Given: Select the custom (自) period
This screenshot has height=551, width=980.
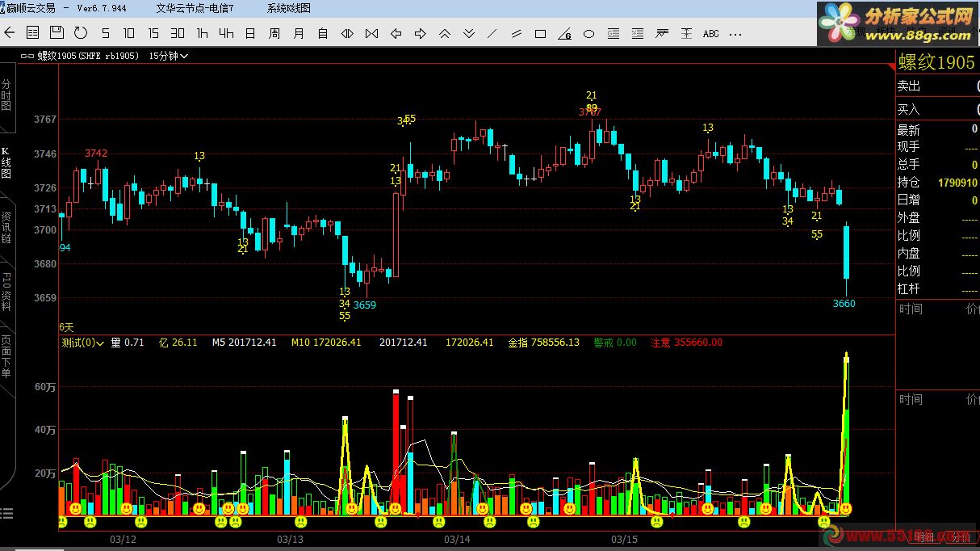Looking at the screenshot, I should click(323, 33).
